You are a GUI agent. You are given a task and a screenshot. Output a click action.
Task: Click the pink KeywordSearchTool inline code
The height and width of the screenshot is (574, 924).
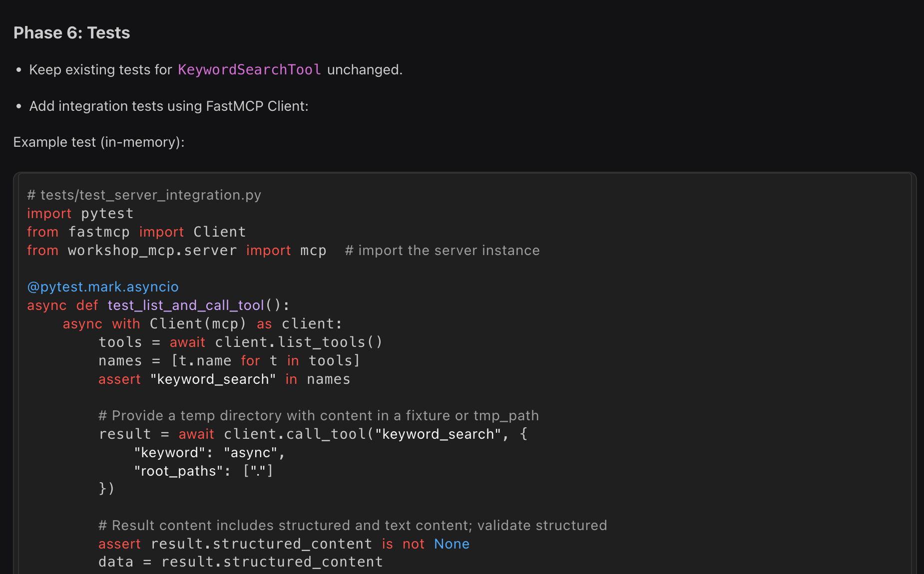pyautogui.click(x=249, y=69)
